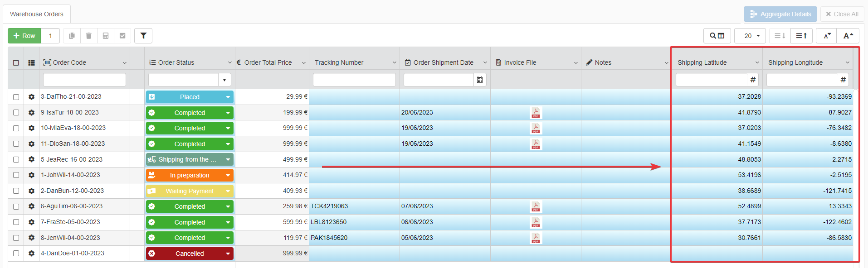Image resolution: width=868 pixels, height=268 pixels.
Task: Switch to the Warehouse Orders tab
Action: [37, 14]
